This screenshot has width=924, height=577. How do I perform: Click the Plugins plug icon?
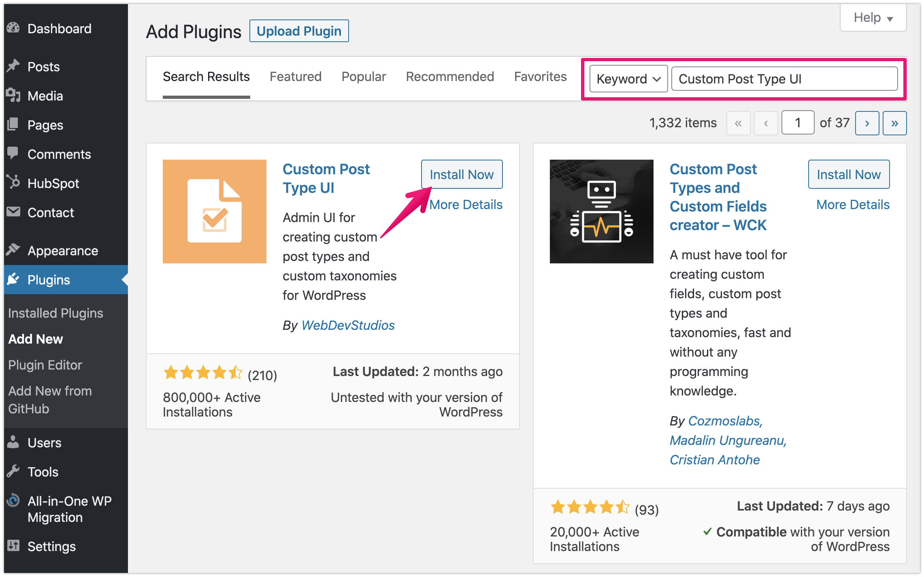[13, 279]
